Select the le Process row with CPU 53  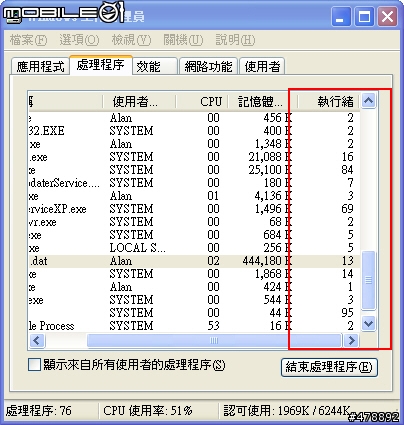195,326
